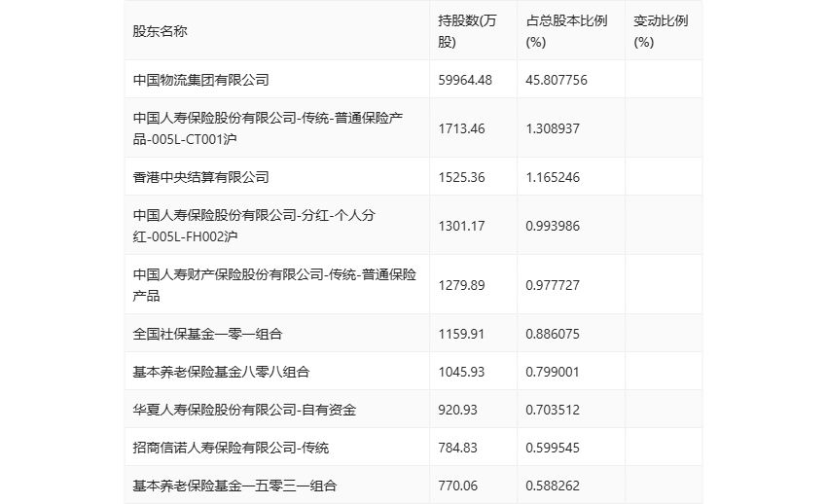The width and height of the screenshot is (827, 504).
Task: Select 全国社保基金一零一组合 shareholder name
Action: coord(208,334)
